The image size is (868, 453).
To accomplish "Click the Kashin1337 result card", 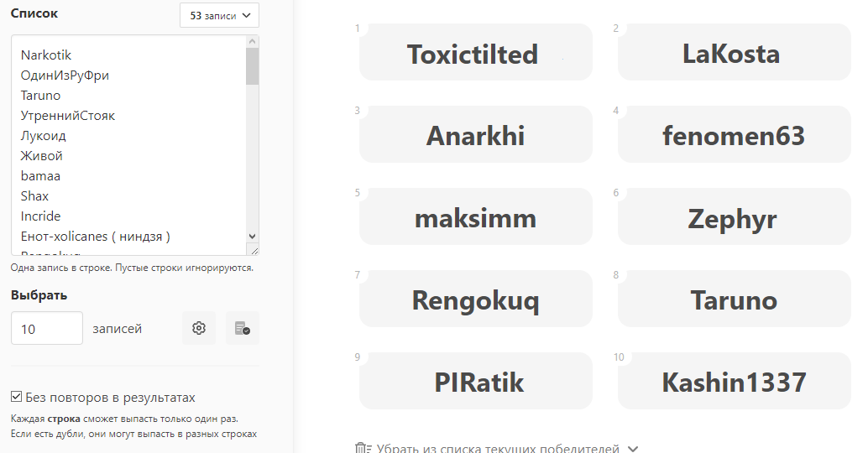I will click(x=734, y=382).
